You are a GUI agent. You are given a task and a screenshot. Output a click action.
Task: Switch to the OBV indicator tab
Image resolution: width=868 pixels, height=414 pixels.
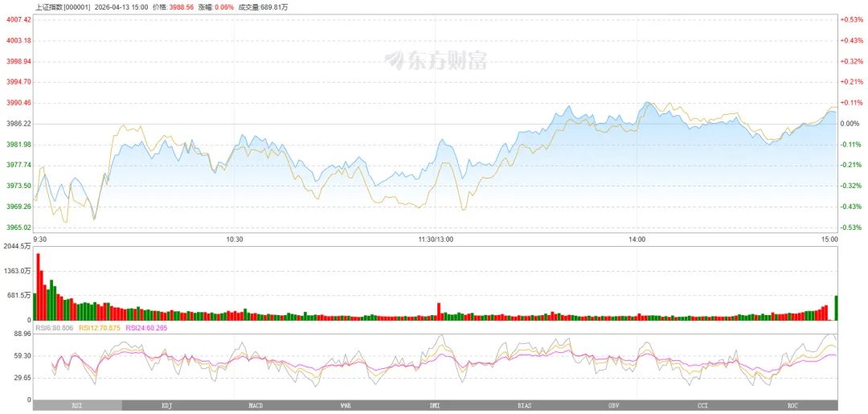613,406
